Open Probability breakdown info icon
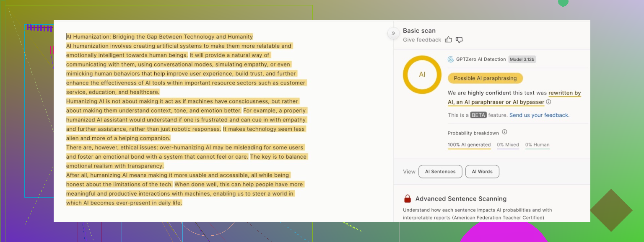Image resolution: width=644 pixels, height=242 pixels. click(504, 132)
